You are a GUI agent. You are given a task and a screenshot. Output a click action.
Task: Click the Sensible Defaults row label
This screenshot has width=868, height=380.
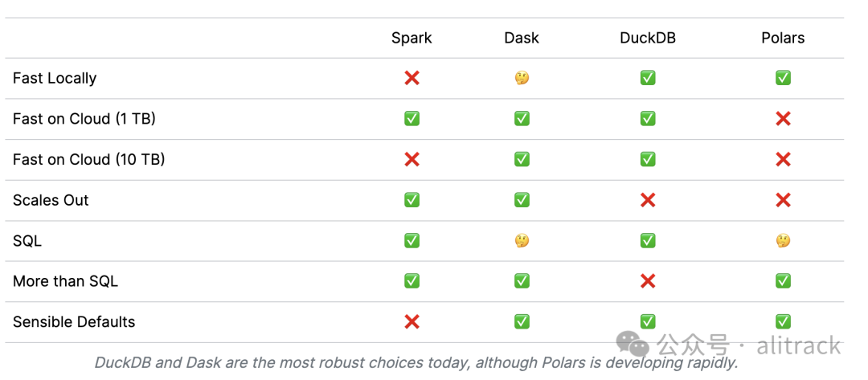point(74,321)
